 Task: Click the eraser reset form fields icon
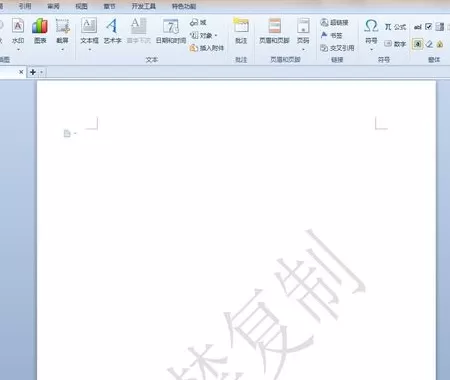[x=429, y=44]
